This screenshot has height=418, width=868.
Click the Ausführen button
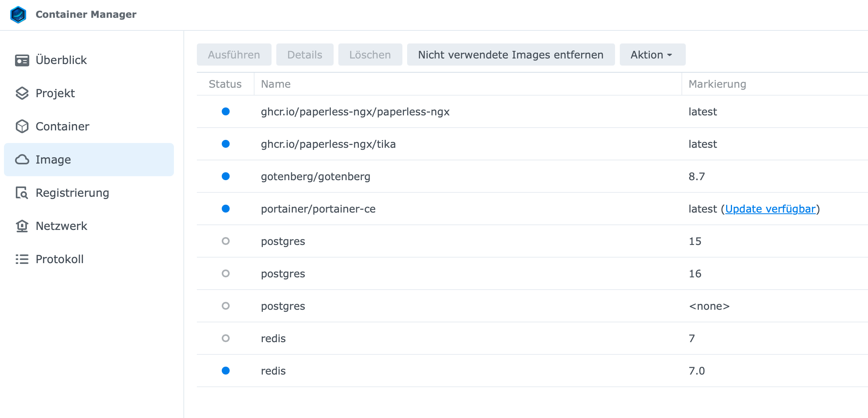tap(234, 55)
